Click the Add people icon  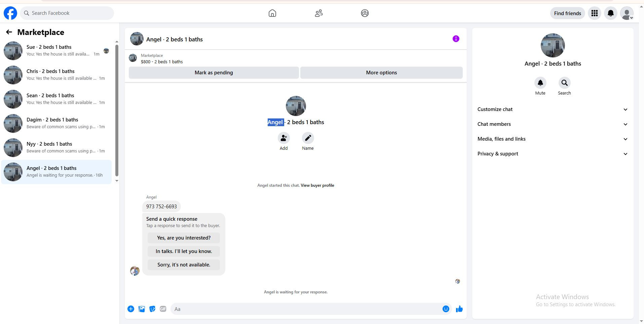[284, 138]
